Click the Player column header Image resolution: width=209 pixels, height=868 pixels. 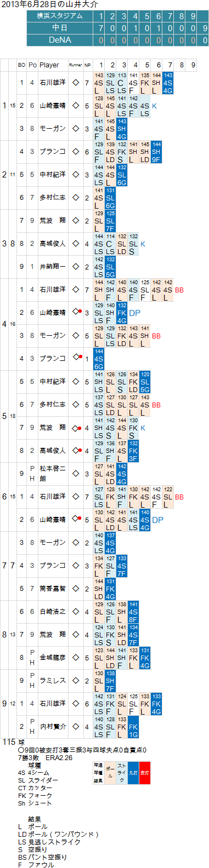(x=49, y=65)
